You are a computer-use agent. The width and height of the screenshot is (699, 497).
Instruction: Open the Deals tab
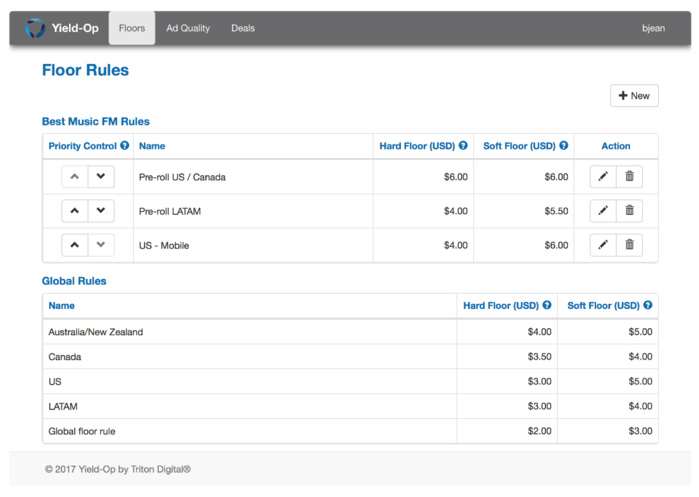coord(243,28)
